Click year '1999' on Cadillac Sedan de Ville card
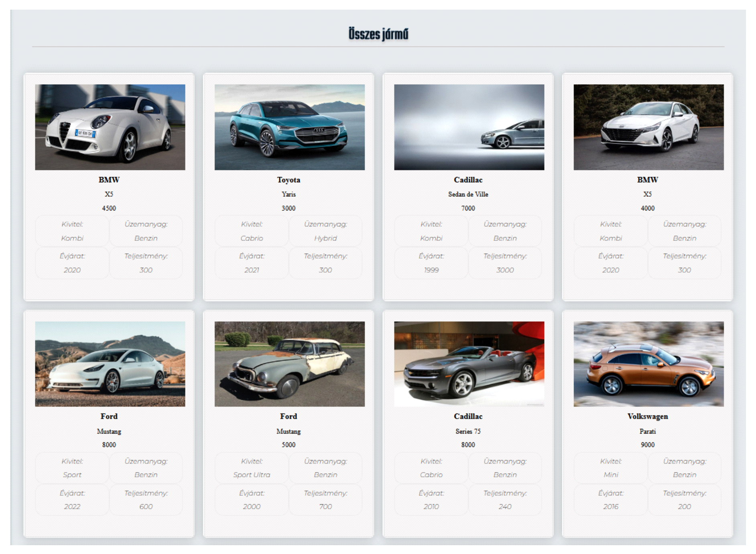Screen dimensions: 756x554 [x=431, y=270]
